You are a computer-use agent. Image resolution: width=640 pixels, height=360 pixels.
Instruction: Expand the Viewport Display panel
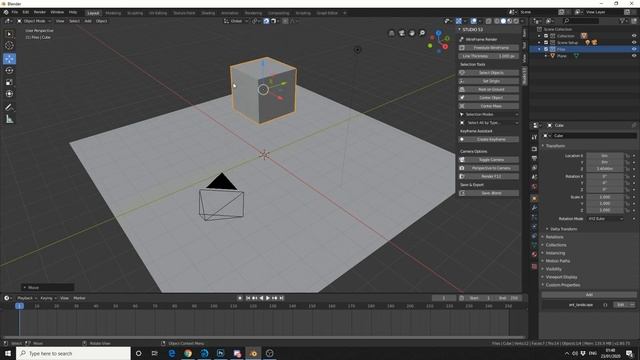click(561, 277)
